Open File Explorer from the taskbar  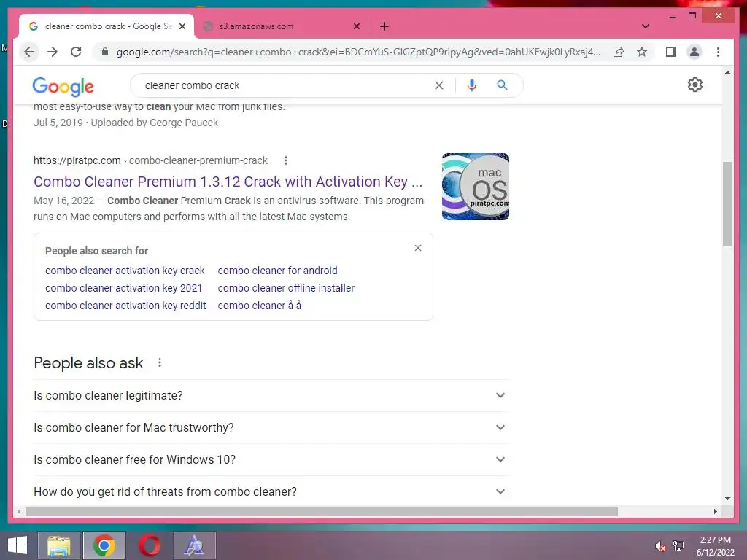click(58, 545)
